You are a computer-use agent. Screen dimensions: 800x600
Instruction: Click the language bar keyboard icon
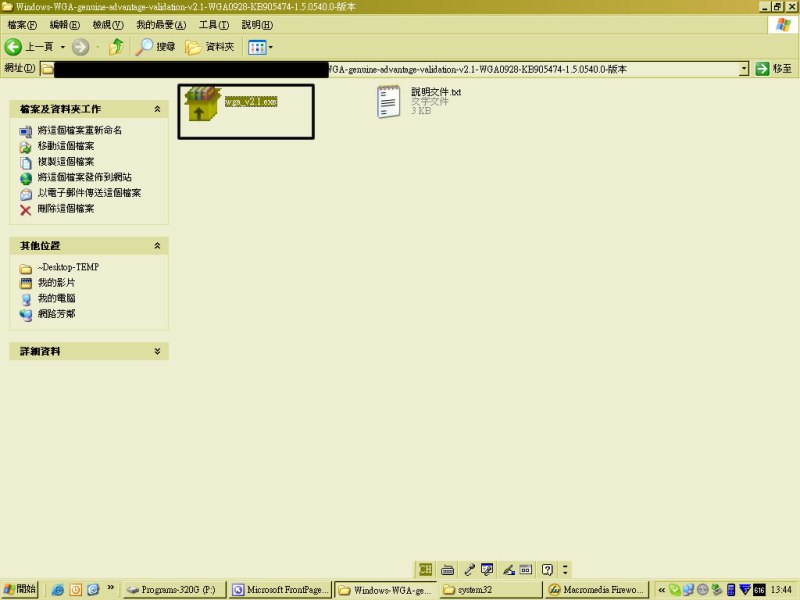click(447, 569)
